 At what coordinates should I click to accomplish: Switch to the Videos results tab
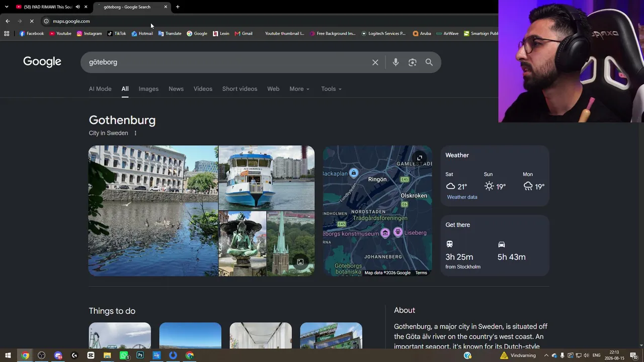click(203, 89)
